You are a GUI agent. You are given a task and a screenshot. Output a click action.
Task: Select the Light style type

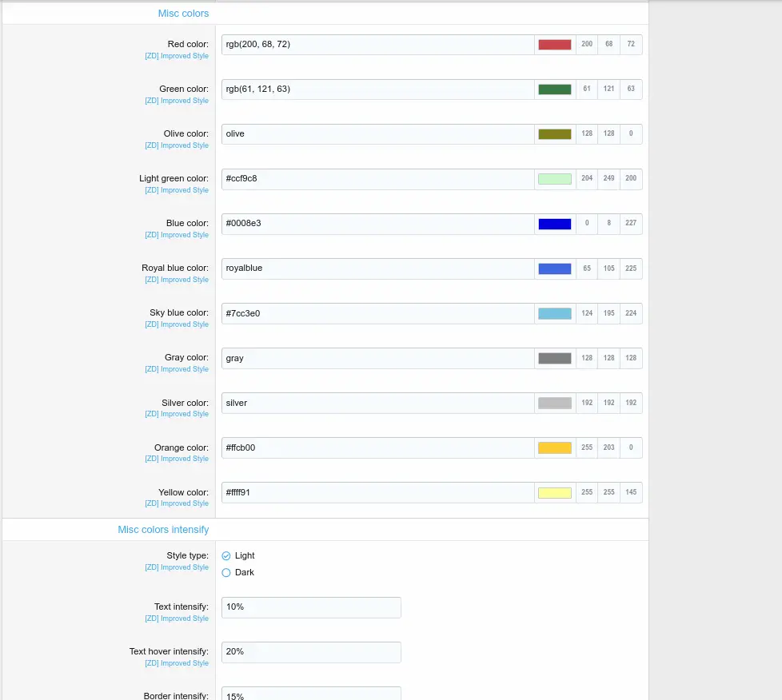coord(226,555)
